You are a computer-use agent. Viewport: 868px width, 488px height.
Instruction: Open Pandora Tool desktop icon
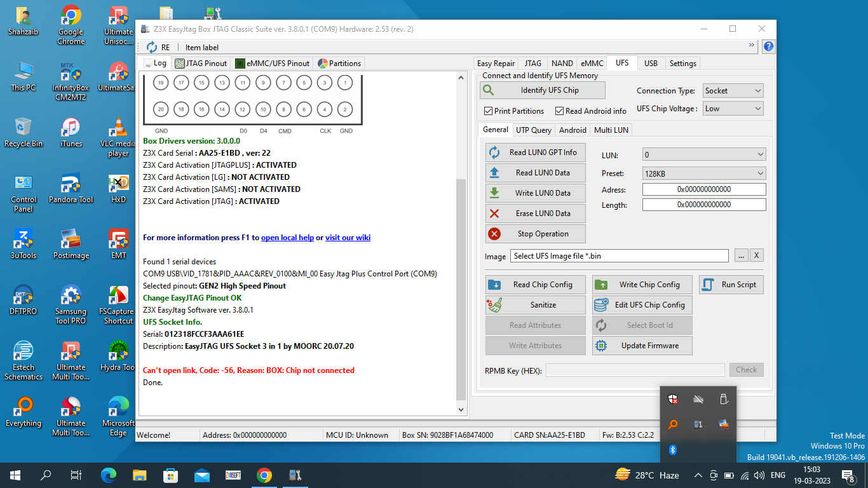(x=71, y=188)
